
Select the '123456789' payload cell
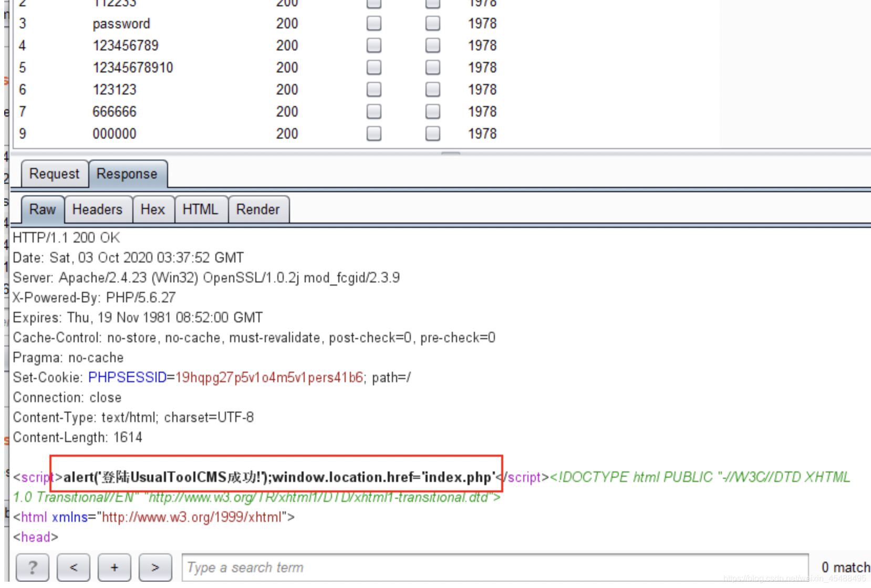click(126, 46)
